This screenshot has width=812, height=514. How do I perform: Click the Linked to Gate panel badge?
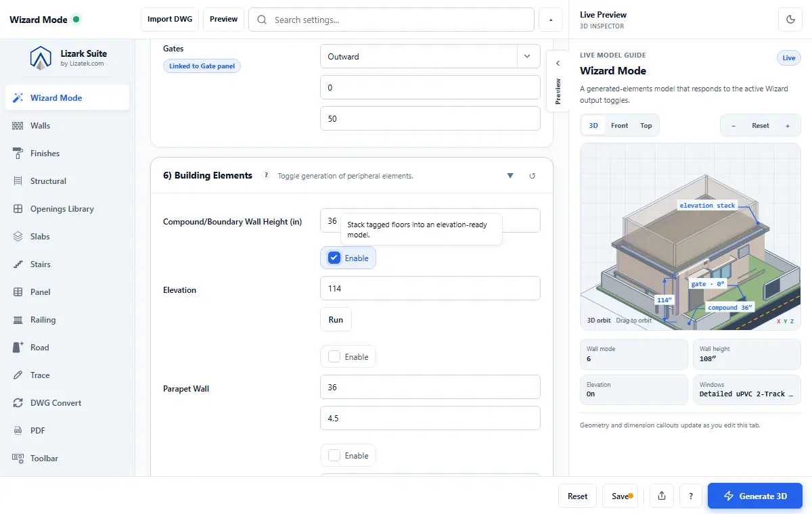tap(202, 66)
